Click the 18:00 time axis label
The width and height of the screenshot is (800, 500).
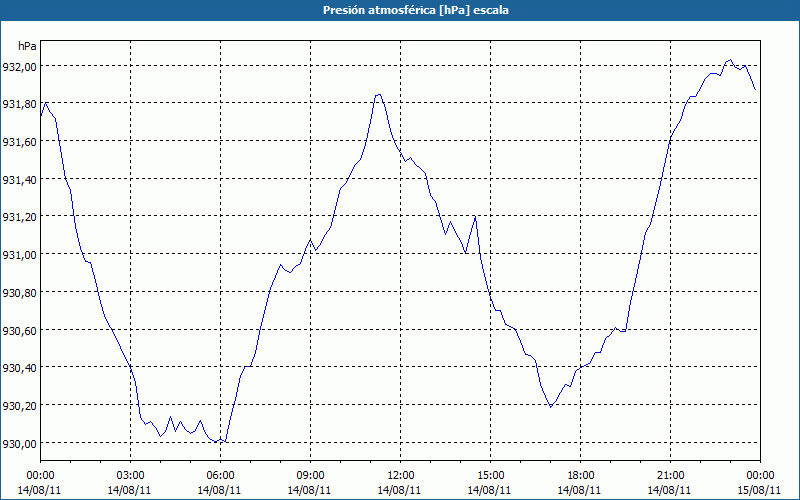[x=581, y=476]
